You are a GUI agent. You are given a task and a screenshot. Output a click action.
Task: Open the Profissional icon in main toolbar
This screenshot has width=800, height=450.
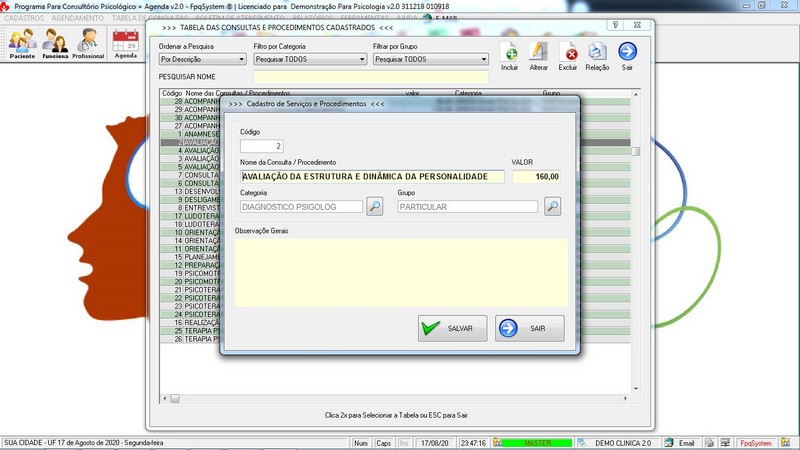click(x=88, y=43)
